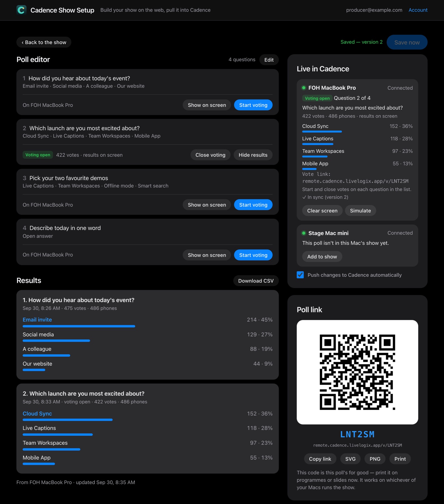
Task: Click the 'A colleague' result row label
Action: (x=37, y=349)
